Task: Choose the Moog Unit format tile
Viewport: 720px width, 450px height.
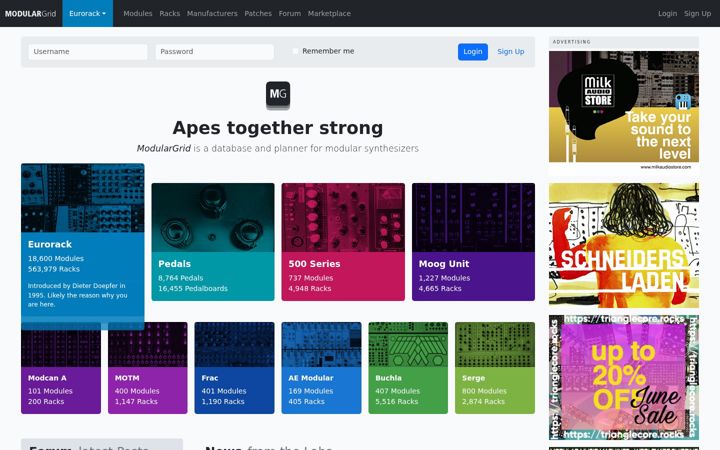Action: (473, 242)
